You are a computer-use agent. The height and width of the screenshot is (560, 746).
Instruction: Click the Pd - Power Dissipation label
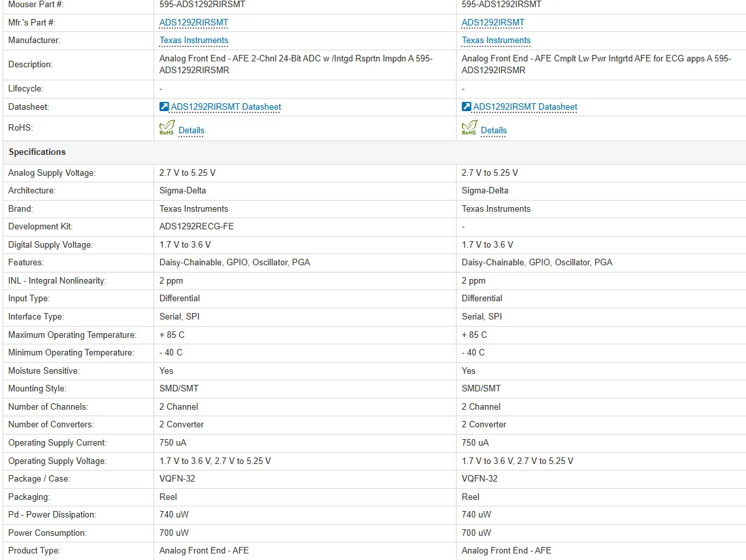52,515
